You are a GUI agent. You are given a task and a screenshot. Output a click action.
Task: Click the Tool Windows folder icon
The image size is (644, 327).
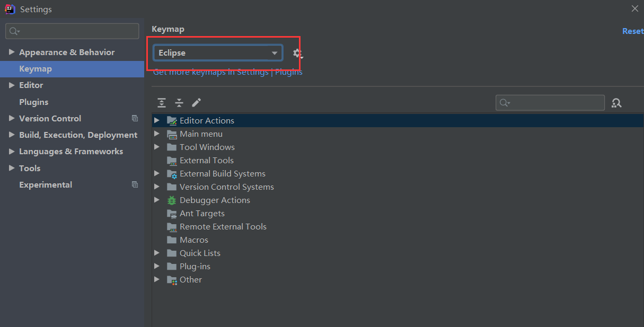pyautogui.click(x=172, y=147)
